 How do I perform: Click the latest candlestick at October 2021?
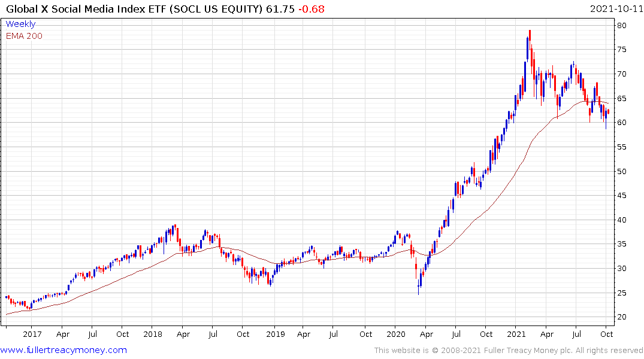click(x=608, y=112)
